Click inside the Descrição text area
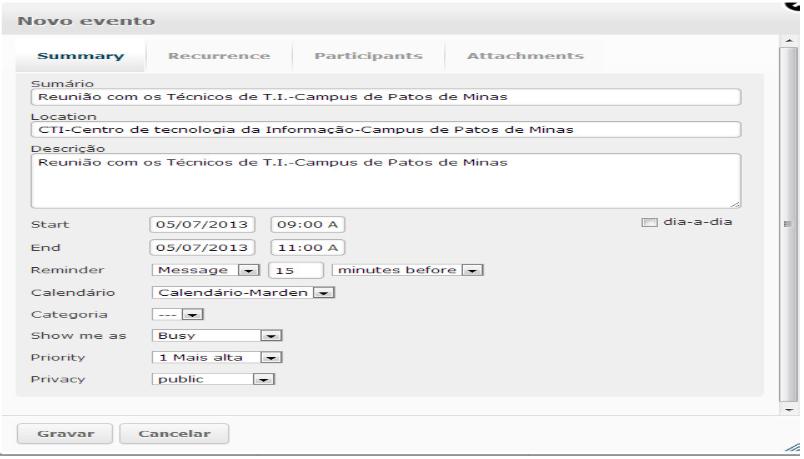Image resolution: width=804 pixels, height=459 pixels. [x=385, y=180]
